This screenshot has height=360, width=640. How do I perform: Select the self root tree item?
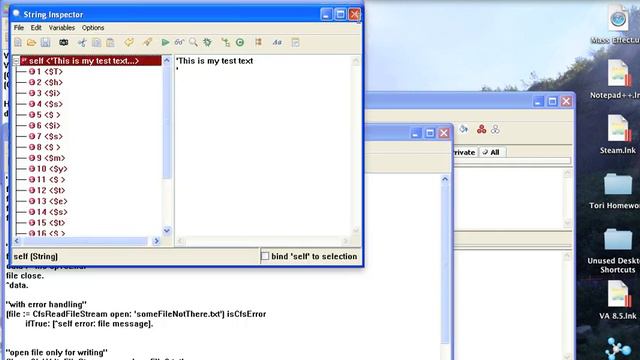point(91,61)
